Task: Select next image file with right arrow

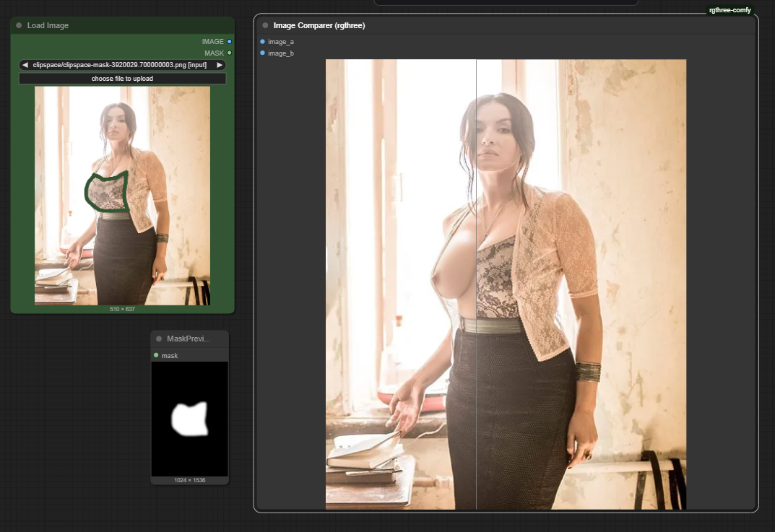Action: [220, 65]
